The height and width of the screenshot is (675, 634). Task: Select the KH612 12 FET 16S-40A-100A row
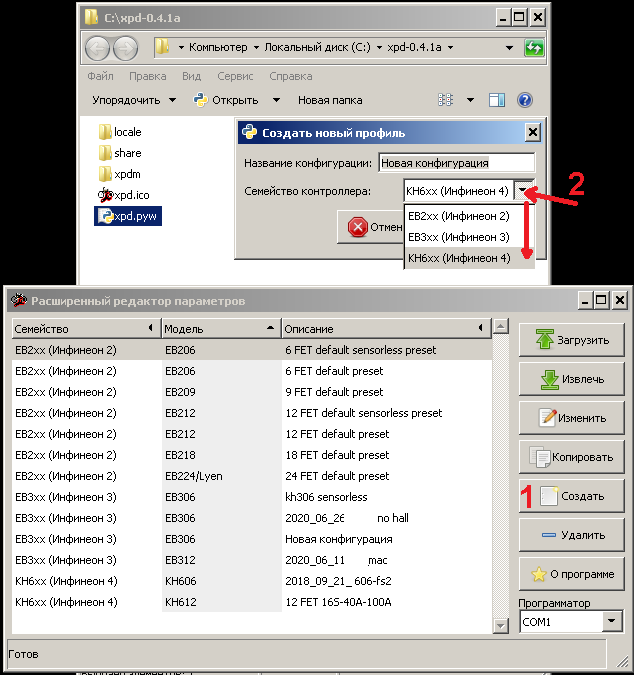[250, 602]
